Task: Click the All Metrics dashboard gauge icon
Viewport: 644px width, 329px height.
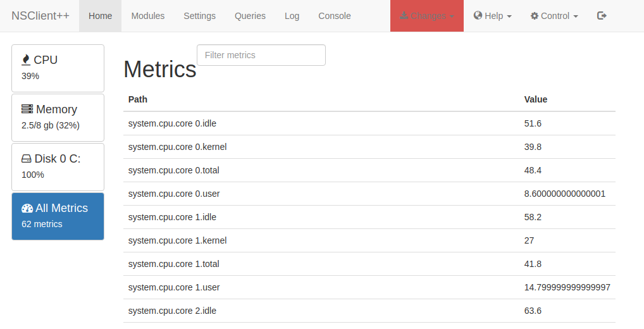Action: click(27, 208)
